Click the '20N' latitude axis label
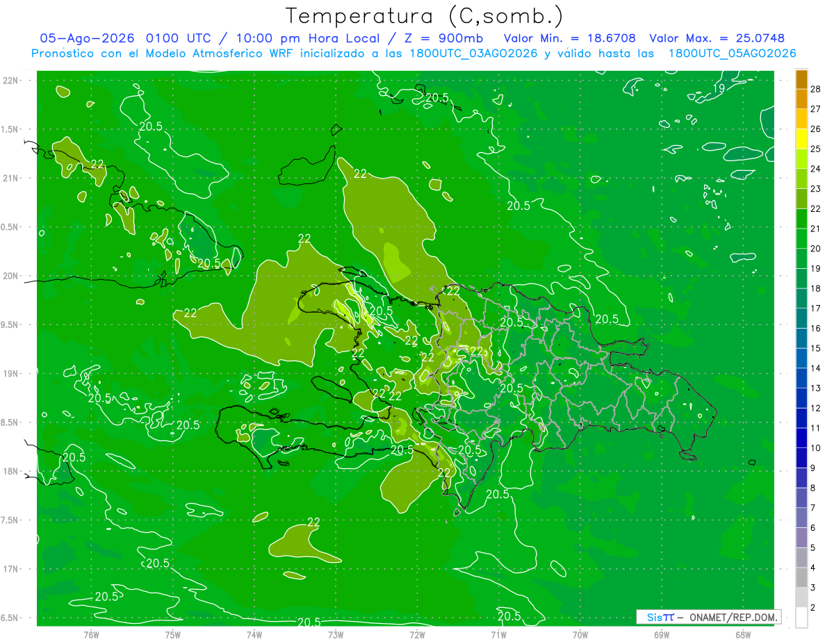This screenshot has width=834, height=644. 10,276
